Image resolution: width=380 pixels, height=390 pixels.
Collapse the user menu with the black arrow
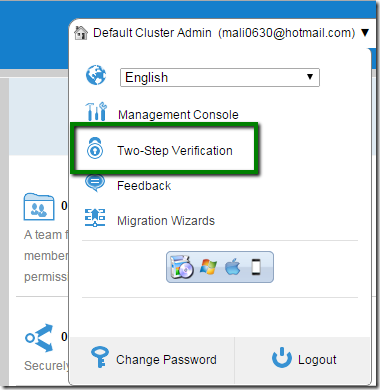click(365, 33)
